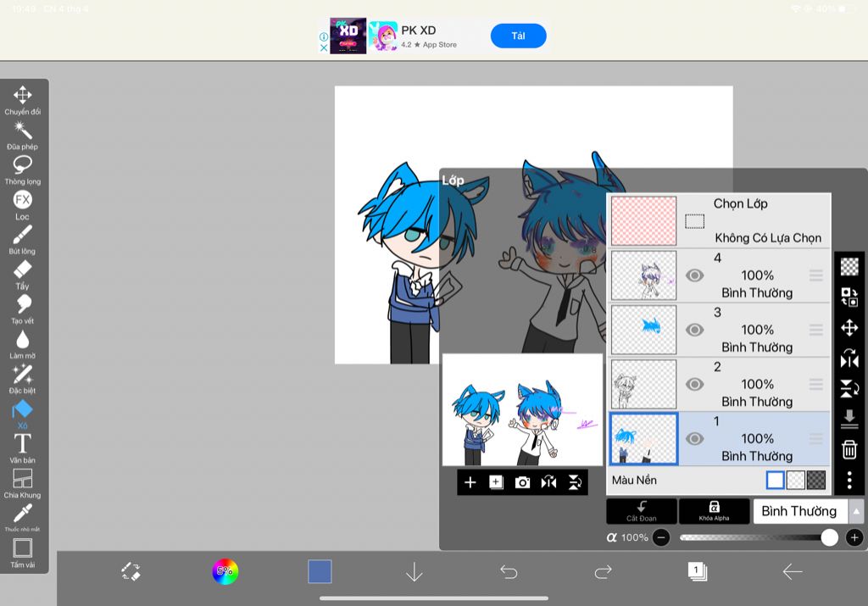Open the ad info icon
Screen dimensions: 868x606
pos(324,36)
